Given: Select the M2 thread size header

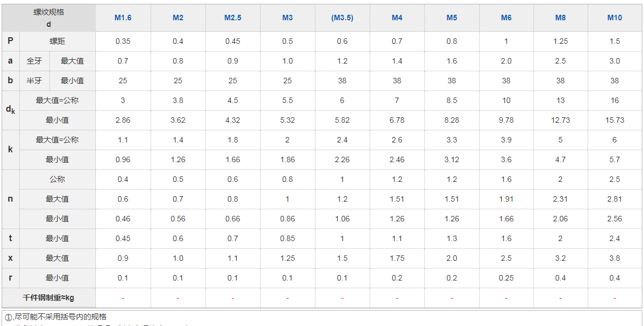Looking at the screenshot, I should coord(178,18).
